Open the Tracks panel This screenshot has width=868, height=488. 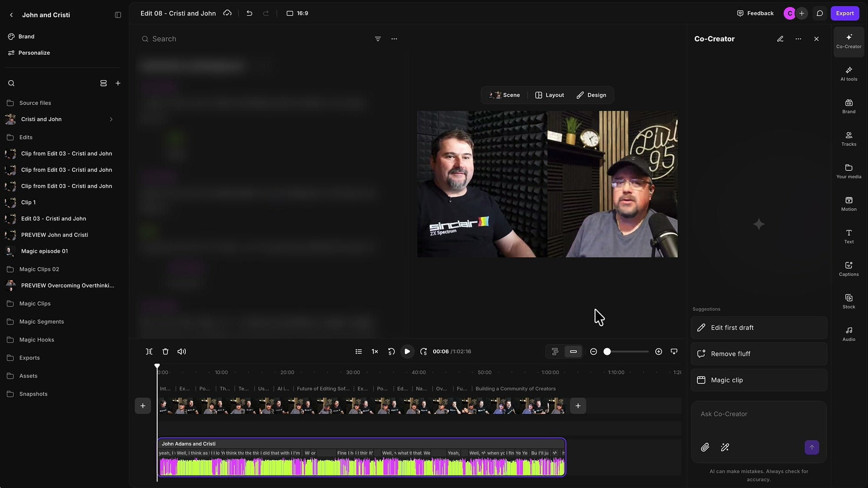[x=848, y=139]
